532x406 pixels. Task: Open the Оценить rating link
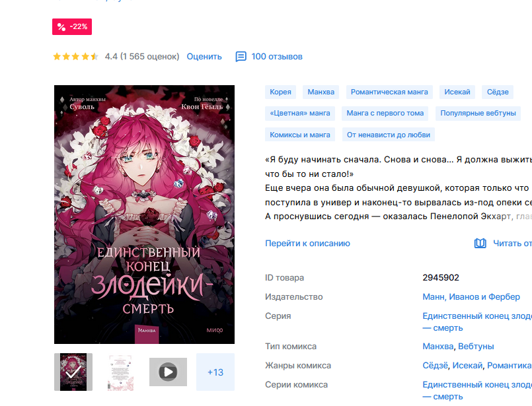point(204,57)
